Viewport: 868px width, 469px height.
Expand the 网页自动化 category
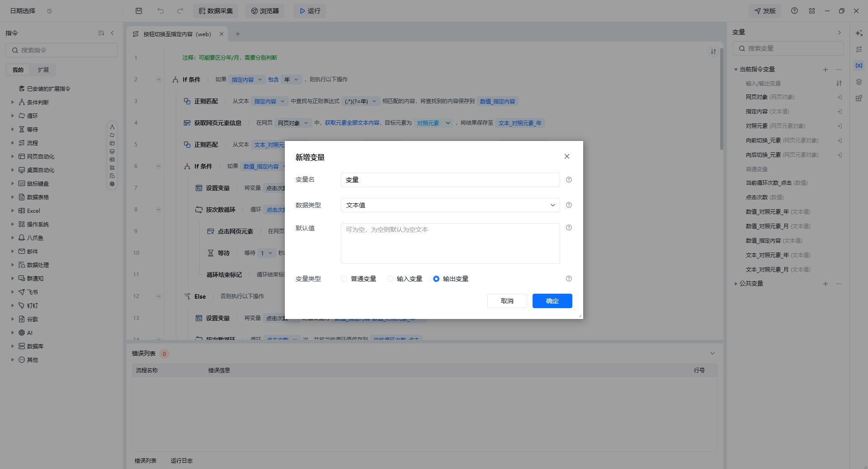pos(13,156)
